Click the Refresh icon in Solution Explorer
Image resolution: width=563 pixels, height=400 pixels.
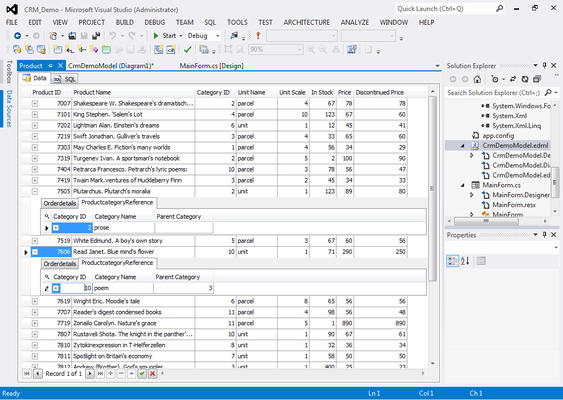click(x=525, y=79)
